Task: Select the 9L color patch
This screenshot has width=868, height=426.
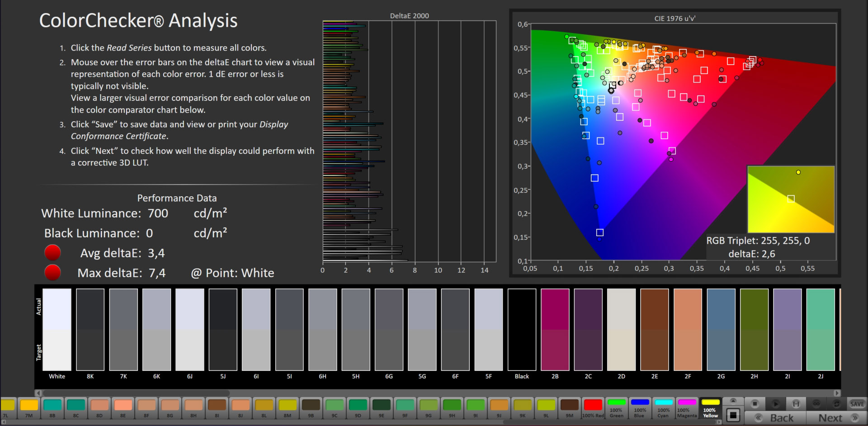Action: pos(546,407)
